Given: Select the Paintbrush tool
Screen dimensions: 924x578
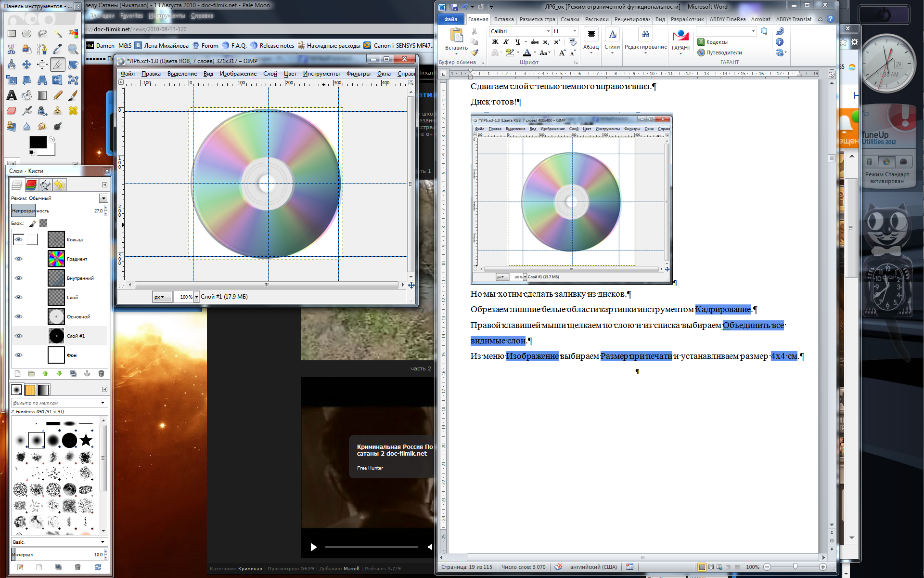Looking at the screenshot, I should tap(73, 95).
